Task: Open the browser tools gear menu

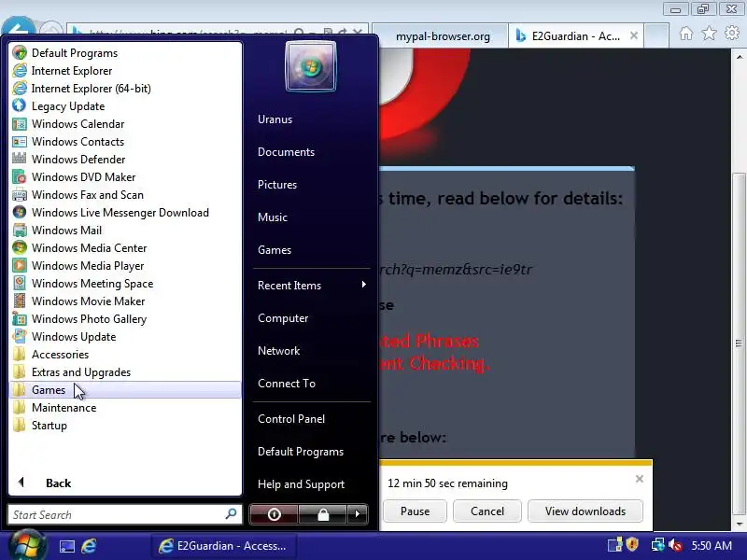Action: pos(732,33)
